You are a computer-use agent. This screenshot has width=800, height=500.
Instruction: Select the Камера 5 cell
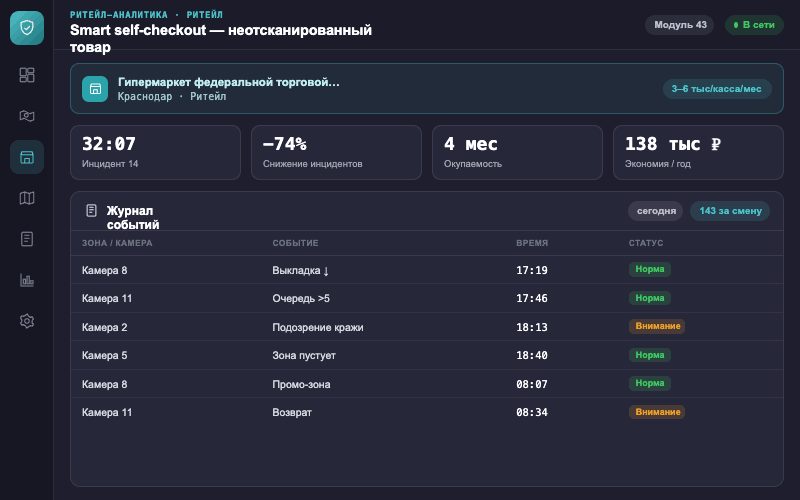tap(105, 355)
